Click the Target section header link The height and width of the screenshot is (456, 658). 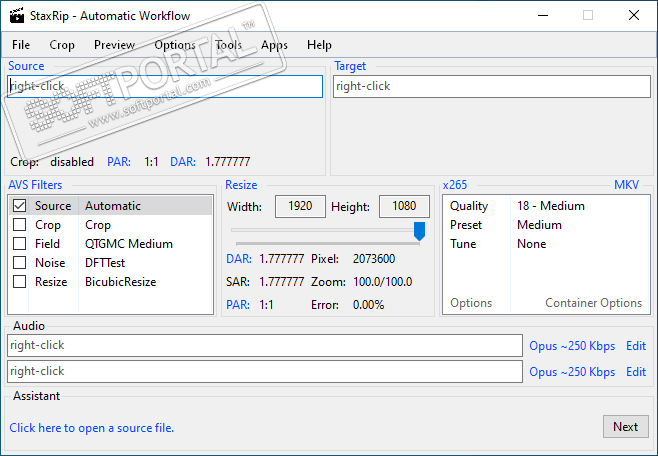[x=350, y=66]
